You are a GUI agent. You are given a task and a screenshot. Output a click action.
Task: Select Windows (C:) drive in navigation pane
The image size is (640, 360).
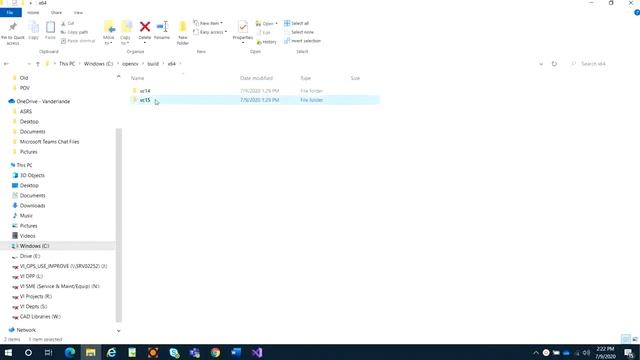[34, 246]
